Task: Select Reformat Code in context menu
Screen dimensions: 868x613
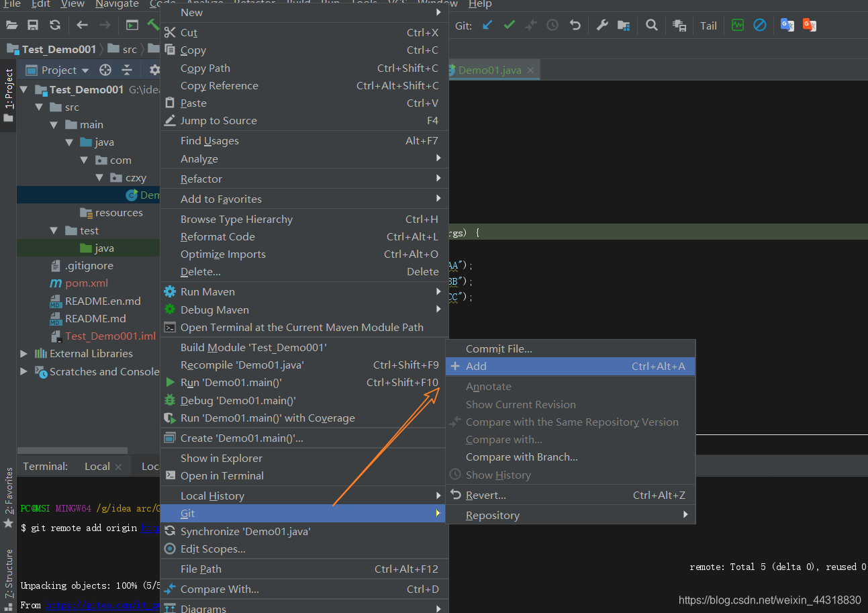Action: [x=304, y=236]
